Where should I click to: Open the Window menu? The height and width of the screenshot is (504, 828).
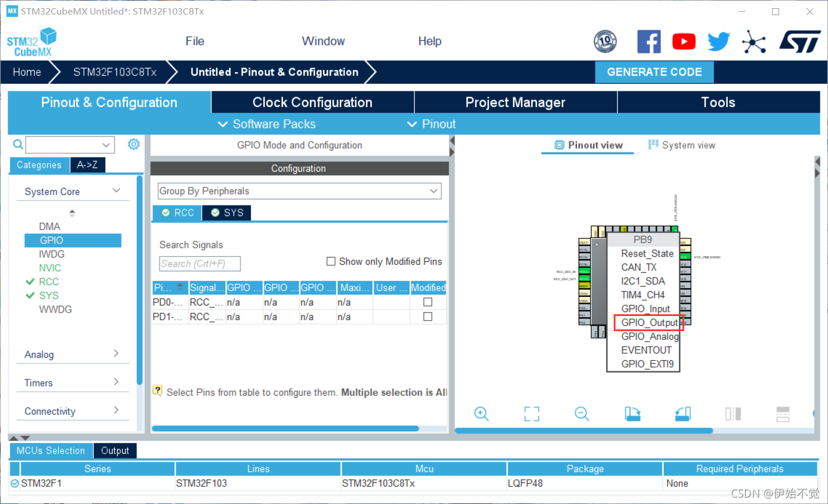[x=323, y=41]
